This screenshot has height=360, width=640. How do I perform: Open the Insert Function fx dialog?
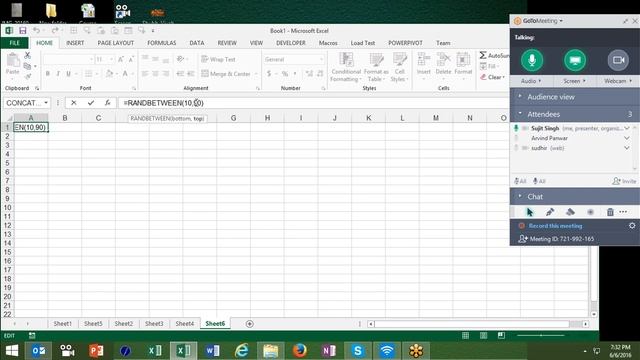[107, 103]
